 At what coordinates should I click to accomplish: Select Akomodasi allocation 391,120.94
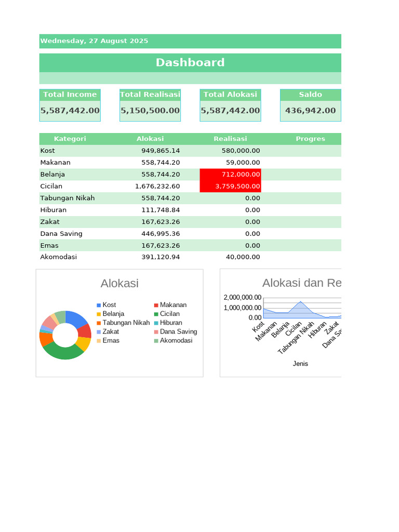[150, 257]
